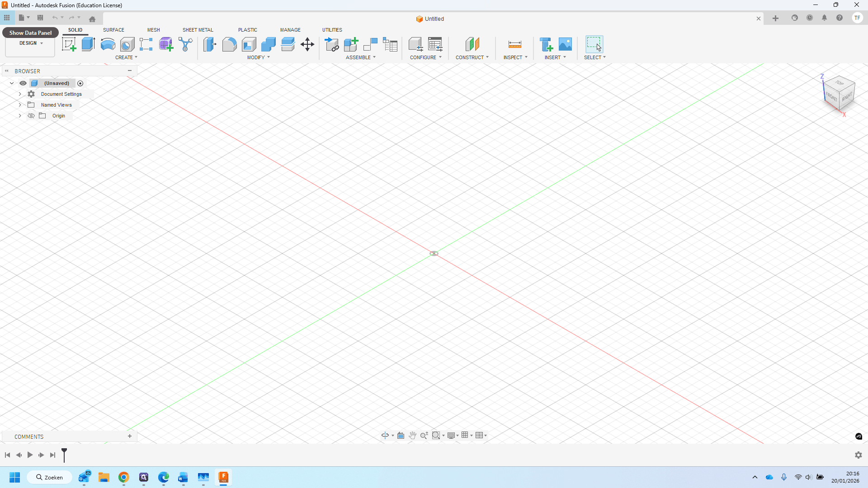The height and width of the screenshot is (488, 868).
Task: Open the CONSTRUCT dropdown menu
Action: click(472, 57)
